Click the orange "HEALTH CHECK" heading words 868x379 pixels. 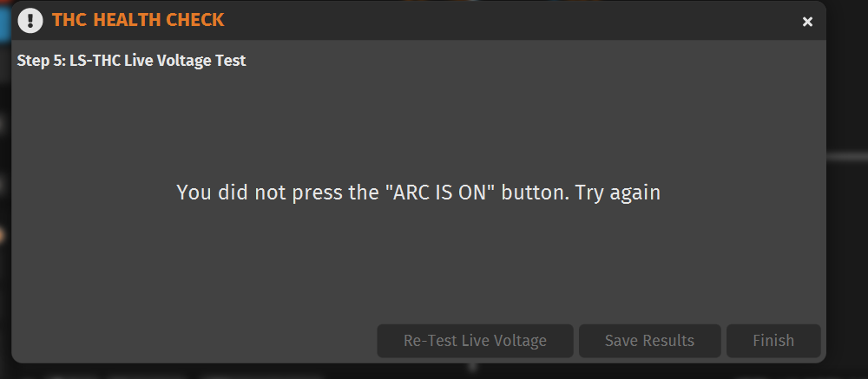[158, 21]
